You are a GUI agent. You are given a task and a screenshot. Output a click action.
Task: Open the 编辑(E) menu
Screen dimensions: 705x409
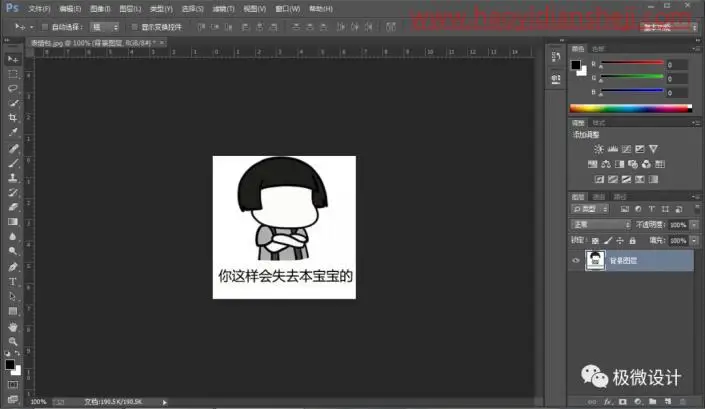tap(70, 9)
